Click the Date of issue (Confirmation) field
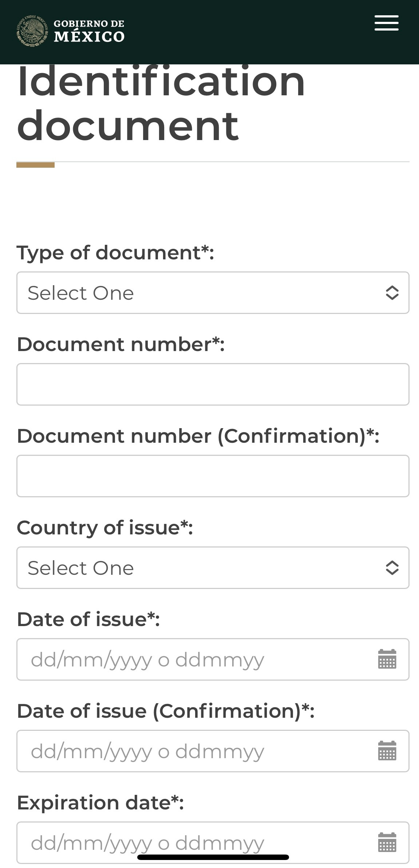The height and width of the screenshot is (868, 419). tap(189, 751)
